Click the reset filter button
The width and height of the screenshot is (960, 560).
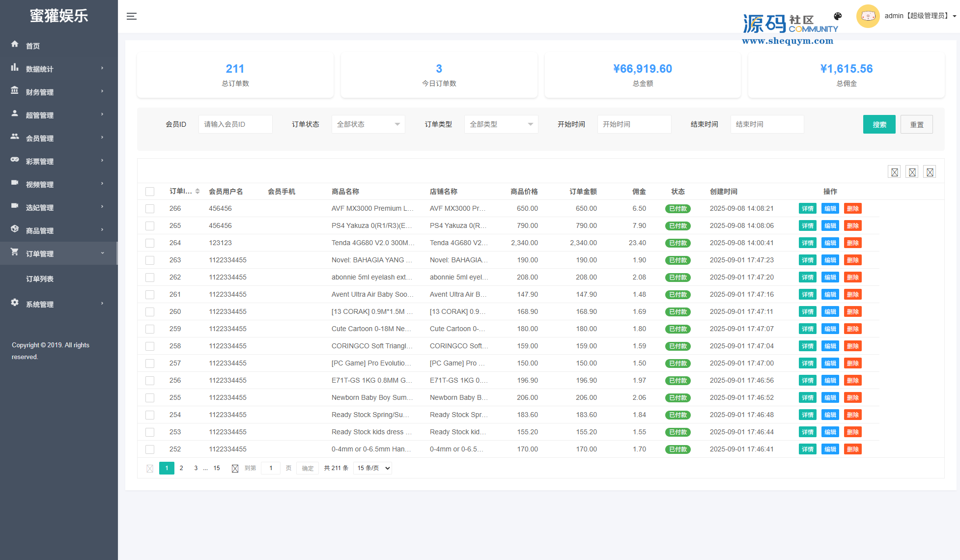click(916, 124)
